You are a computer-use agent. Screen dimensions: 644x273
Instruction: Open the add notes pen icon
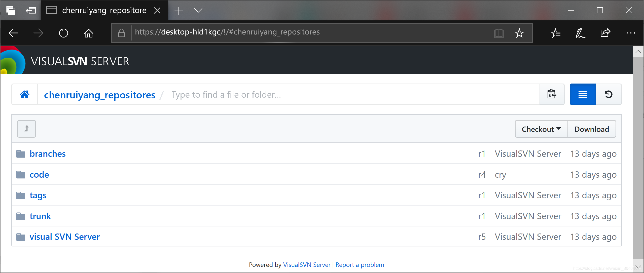[x=580, y=33]
